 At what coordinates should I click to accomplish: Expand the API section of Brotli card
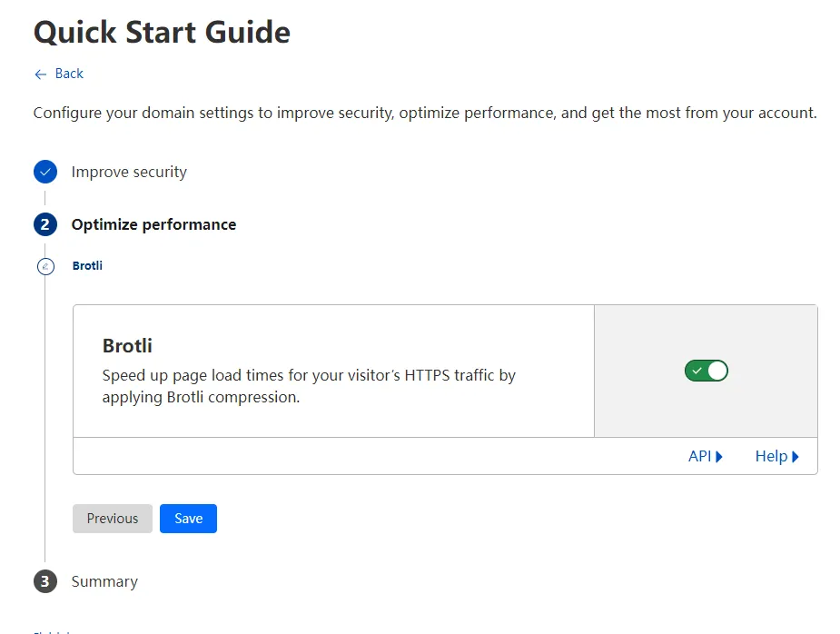pos(700,456)
